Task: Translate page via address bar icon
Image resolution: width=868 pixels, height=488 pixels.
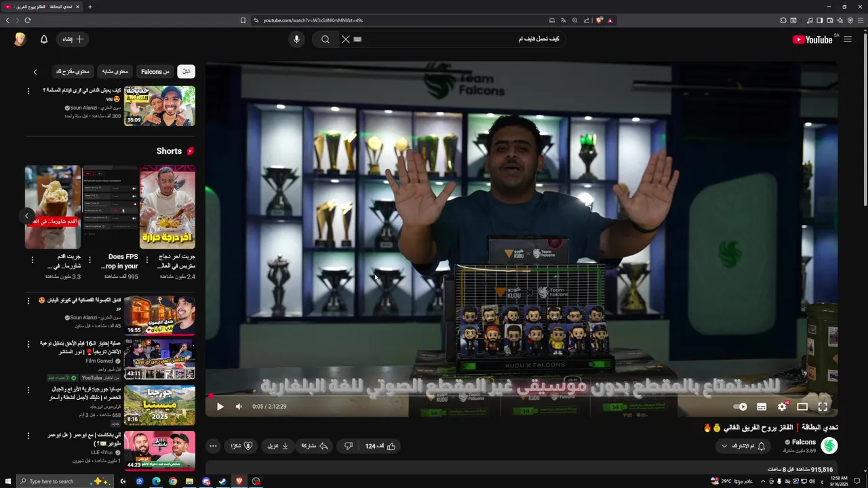Action: [x=564, y=20]
